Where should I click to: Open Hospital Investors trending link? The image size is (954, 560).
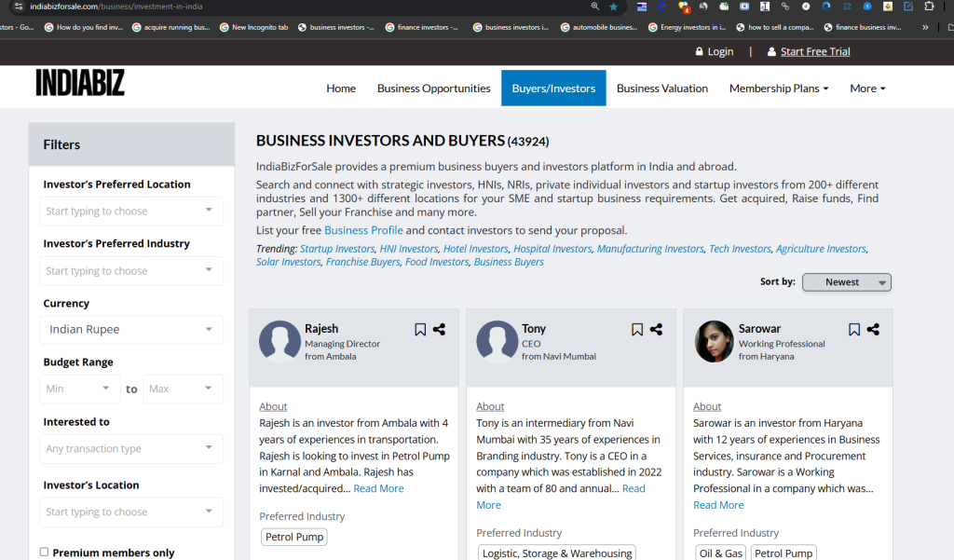click(552, 249)
